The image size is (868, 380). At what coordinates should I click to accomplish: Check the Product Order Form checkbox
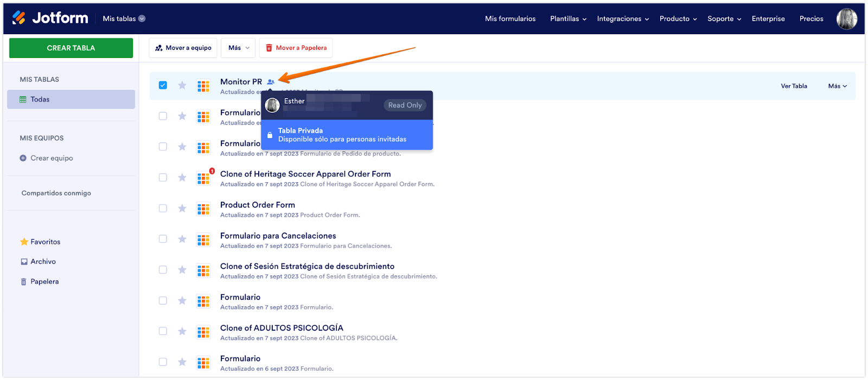click(x=163, y=208)
